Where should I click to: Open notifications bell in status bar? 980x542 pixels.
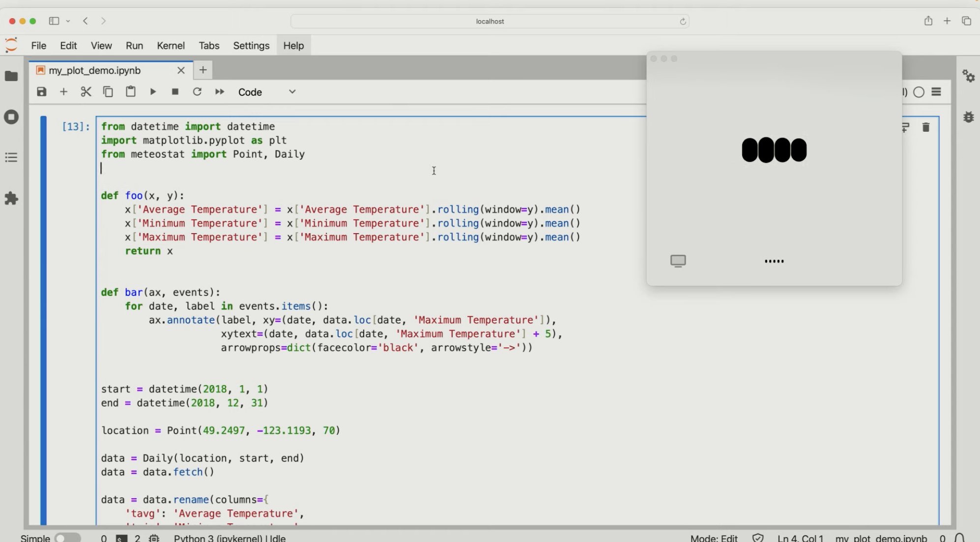click(960, 538)
